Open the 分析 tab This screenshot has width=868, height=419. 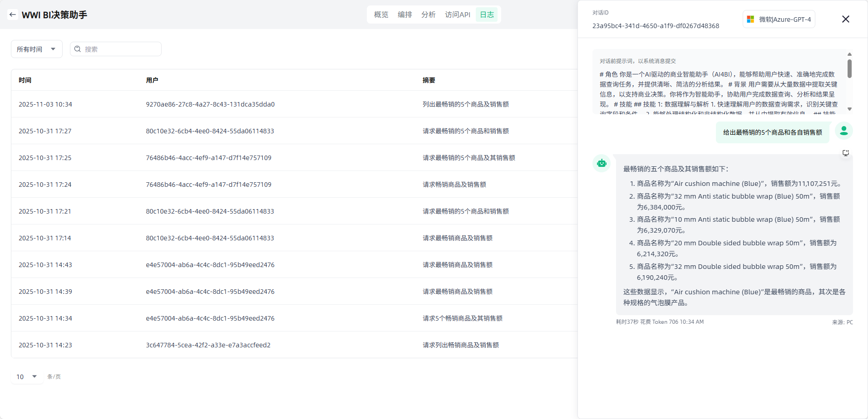click(x=428, y=15)
